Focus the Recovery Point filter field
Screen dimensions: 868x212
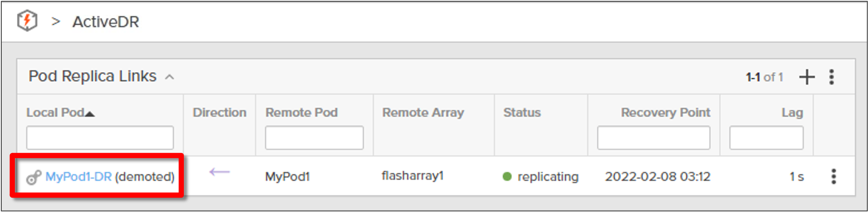pos(653,138)
